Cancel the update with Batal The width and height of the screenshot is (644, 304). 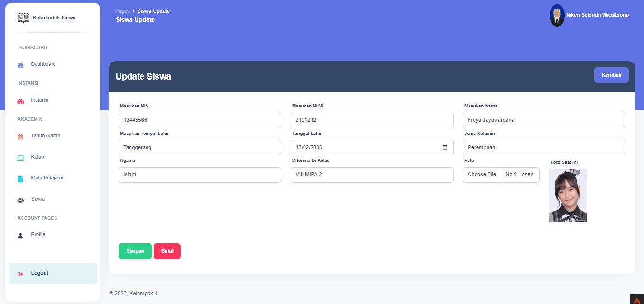click(x=167, y=251)
